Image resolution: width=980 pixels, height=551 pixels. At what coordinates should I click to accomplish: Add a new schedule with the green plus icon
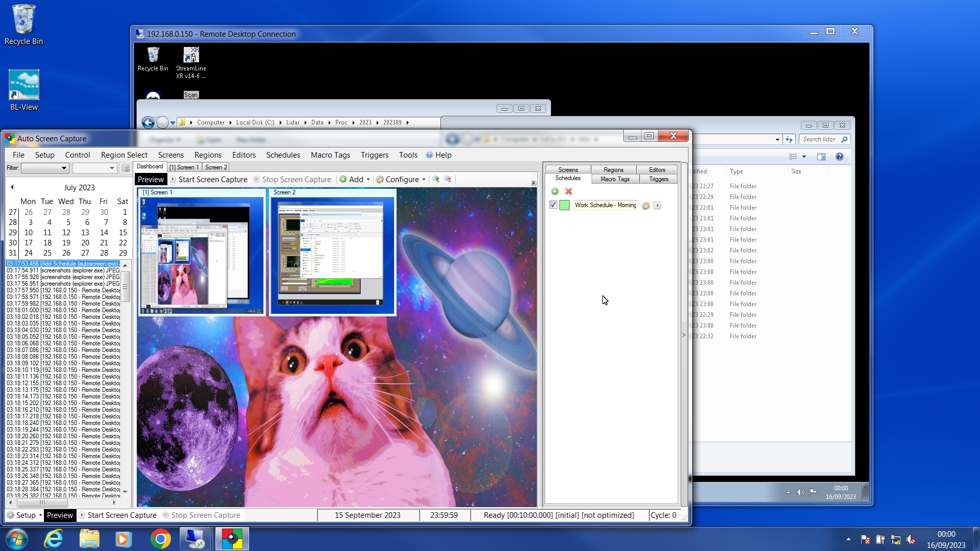555,191
